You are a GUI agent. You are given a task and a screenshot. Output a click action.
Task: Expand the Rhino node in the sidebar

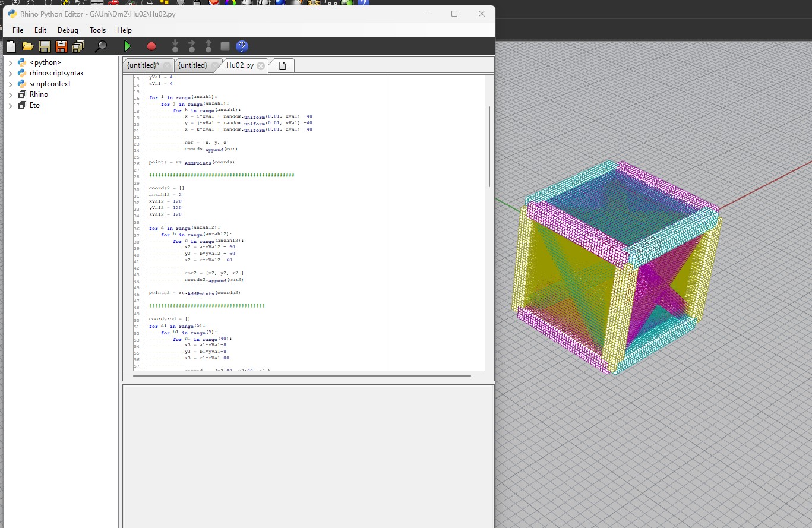pyautogui.click(x=10, y=94)
